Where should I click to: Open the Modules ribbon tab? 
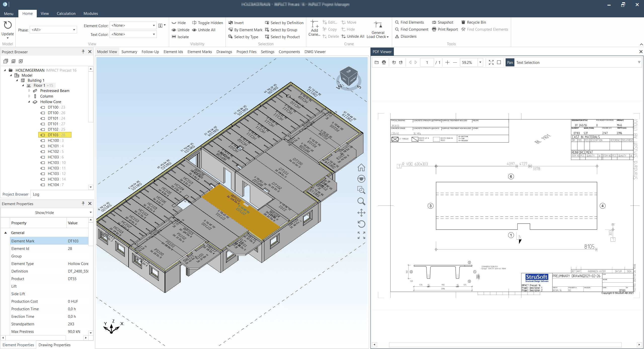[x=91, y=14]
